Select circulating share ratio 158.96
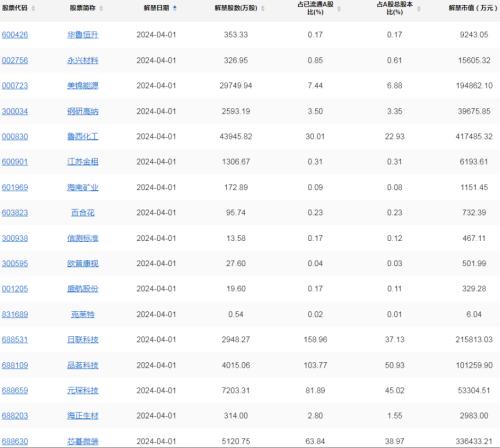The image size is (500, 448). (x=315, y=340)
